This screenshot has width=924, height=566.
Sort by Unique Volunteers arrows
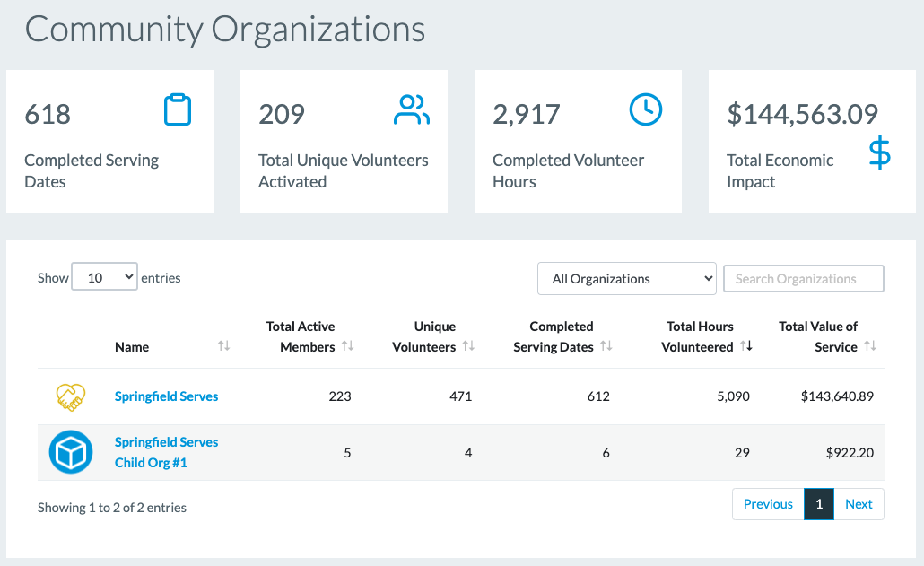click(x=468, y=345)
